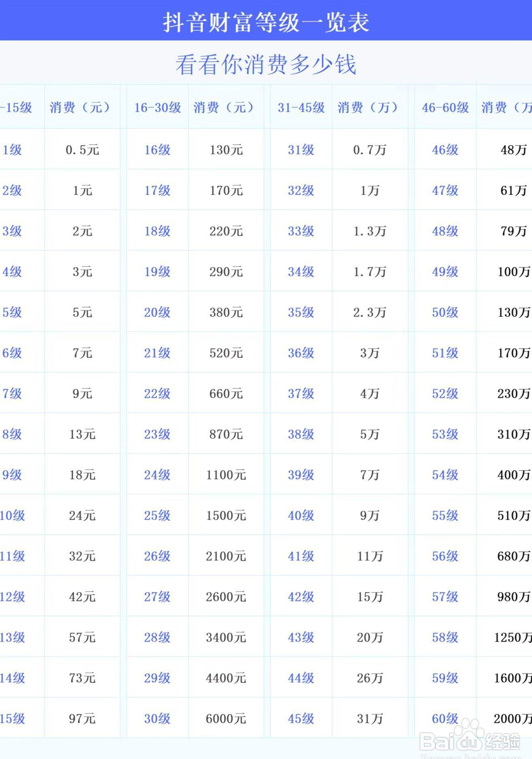Click the '73元' value

coord(82,678)
